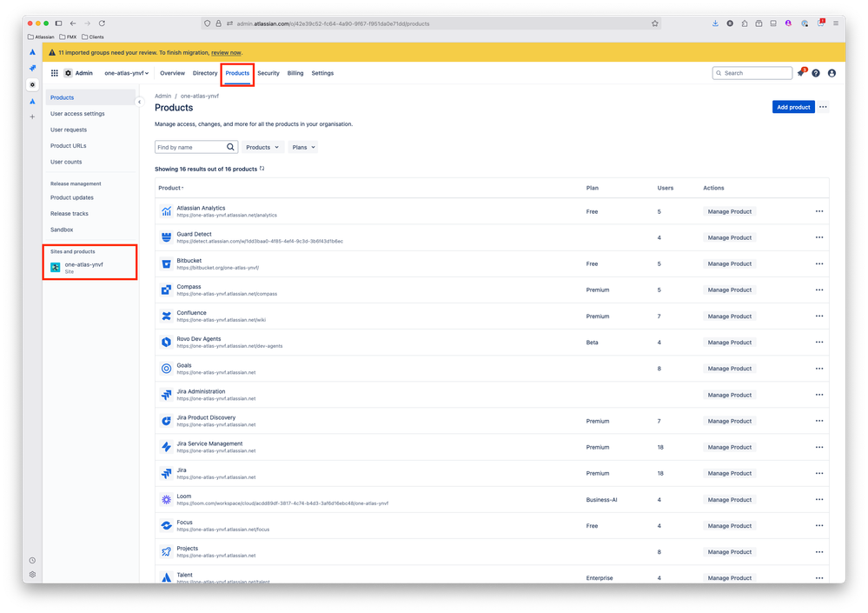This screenshot has height=613, width=868.
Task: Open more options for Bitbucket row
Action: pos(819,263)
